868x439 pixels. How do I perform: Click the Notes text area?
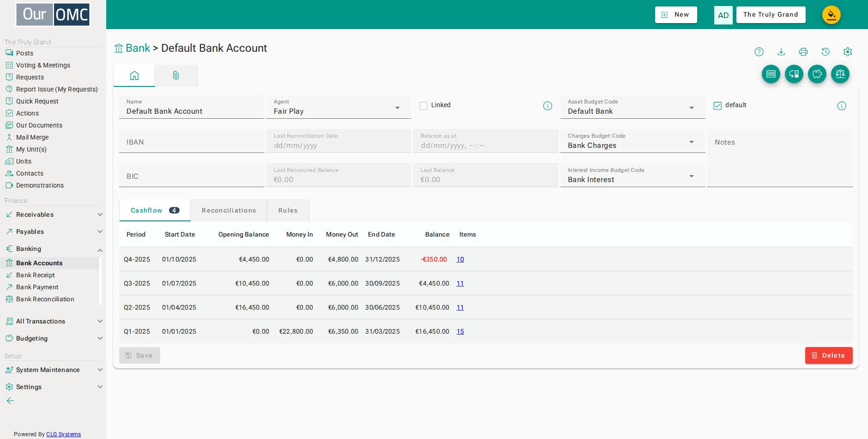click(780, 158)
